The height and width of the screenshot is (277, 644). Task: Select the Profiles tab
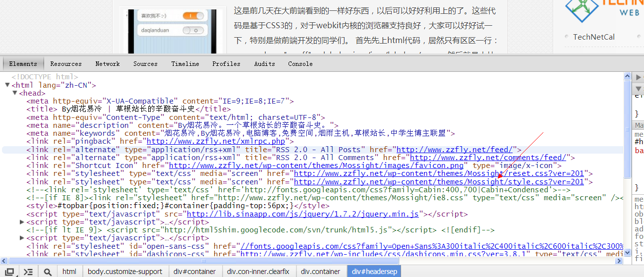tap(226, 64)
